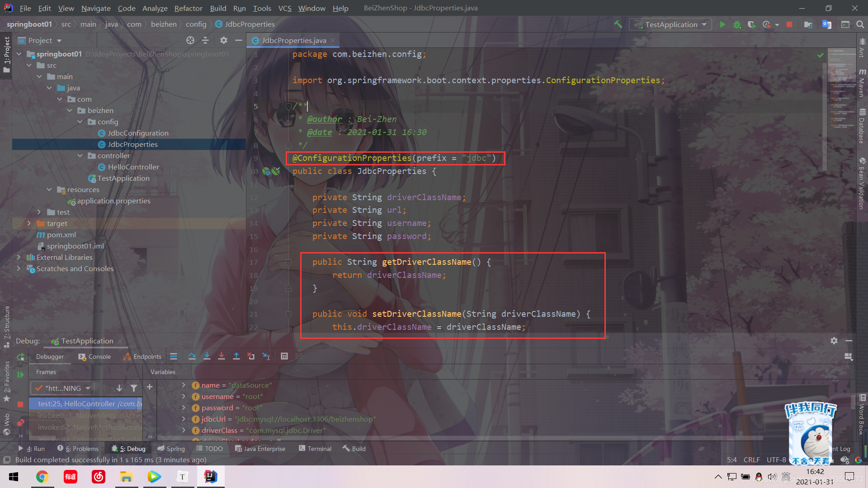The height and width of the screenshot is (488, 868).
Task: Switch to the Console tab in Debug
Action: pos(94,357)
